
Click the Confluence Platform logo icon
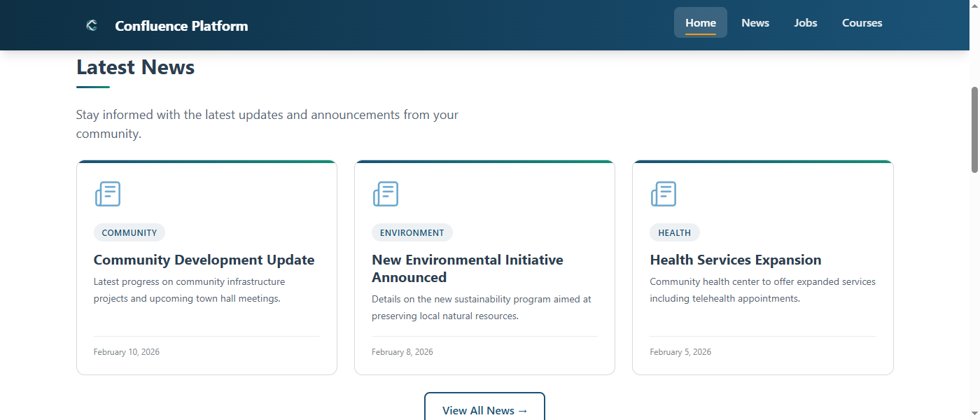click(91, 24)
